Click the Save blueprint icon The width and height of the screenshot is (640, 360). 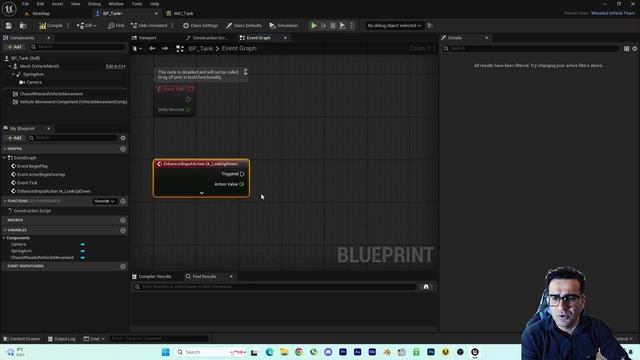click(9, 26)
